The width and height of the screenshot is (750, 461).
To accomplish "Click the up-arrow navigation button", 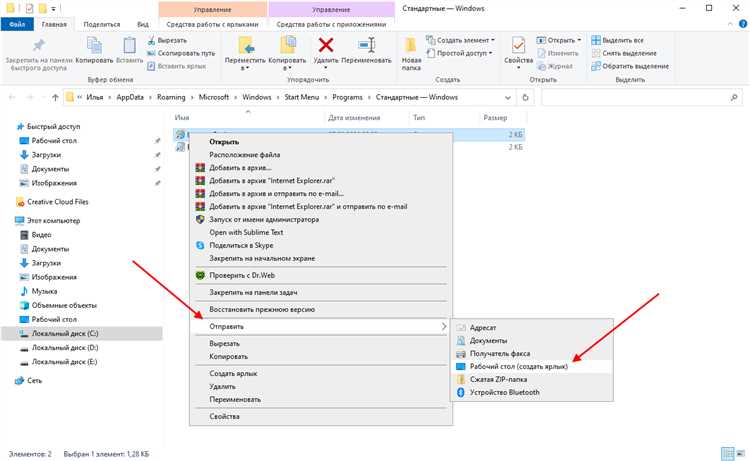I will [54, 98].
